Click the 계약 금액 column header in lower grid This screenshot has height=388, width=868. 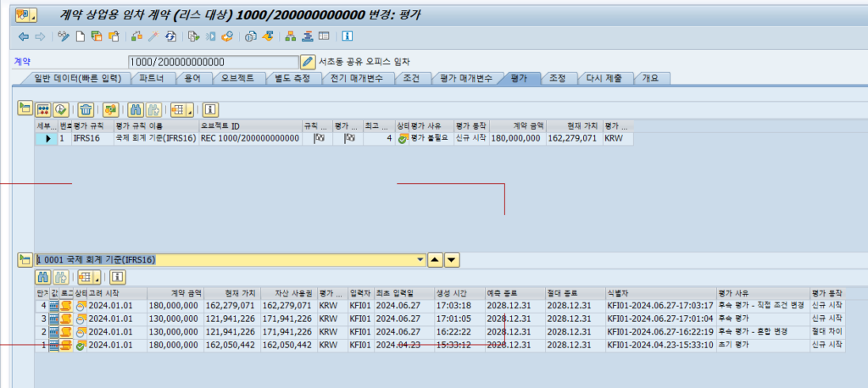175,292
